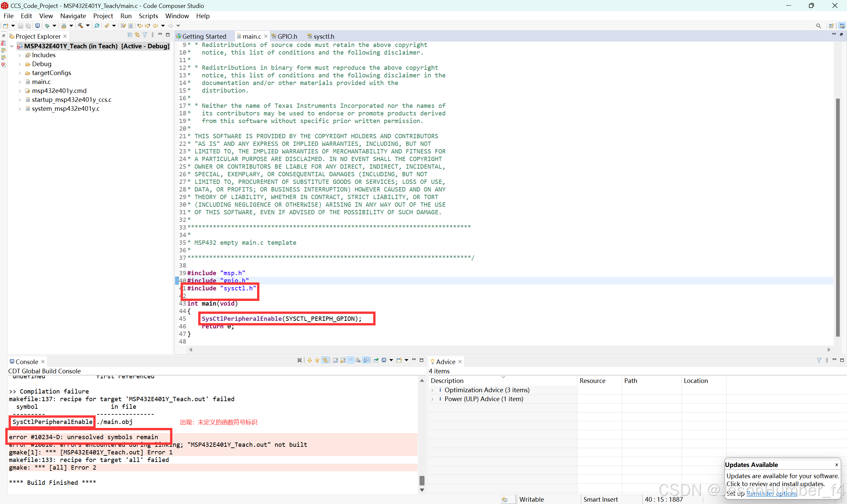Collapse all nodes in Project Explorer
Image resolution: width=847 pixels, height=504 pixels.
130,35
